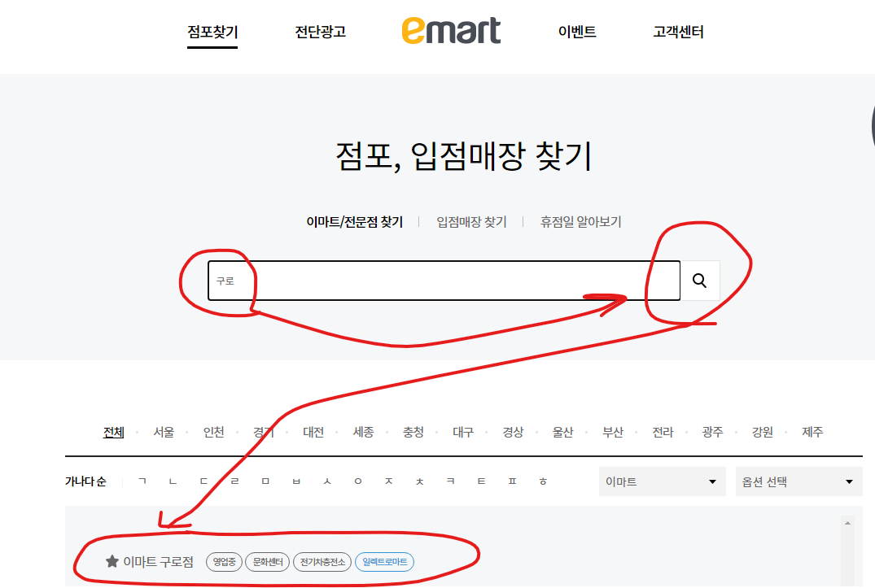This screenshot has width=875, height=588.
Task: Open the 옵션 선택 dropdown
Action: 798,481
